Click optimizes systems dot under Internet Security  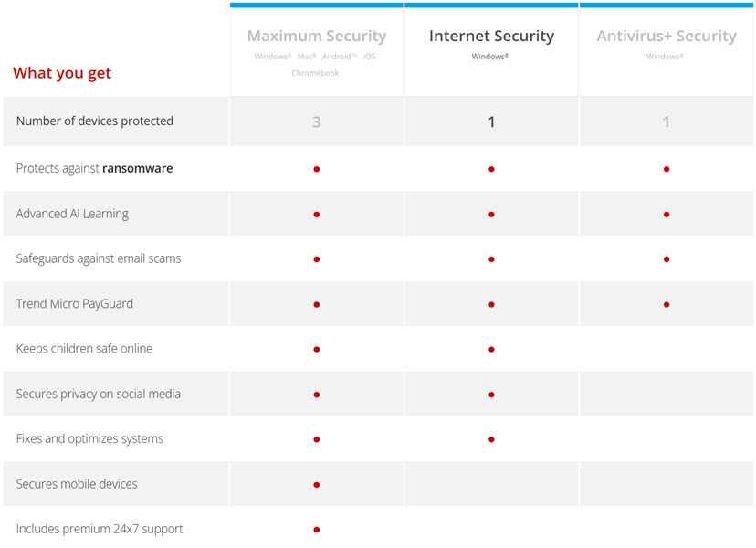click(491, 439)
